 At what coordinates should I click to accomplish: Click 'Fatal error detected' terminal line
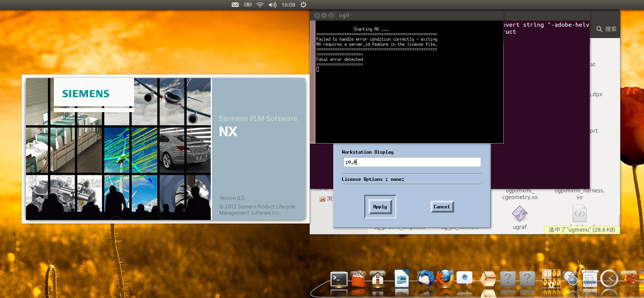click(339, 59)
